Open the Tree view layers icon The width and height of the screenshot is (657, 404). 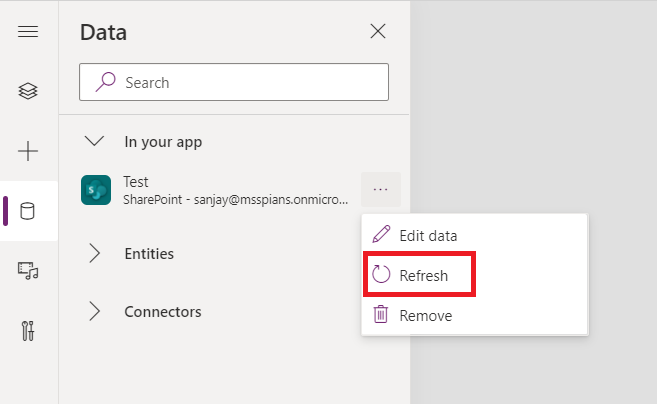(28, 92)
